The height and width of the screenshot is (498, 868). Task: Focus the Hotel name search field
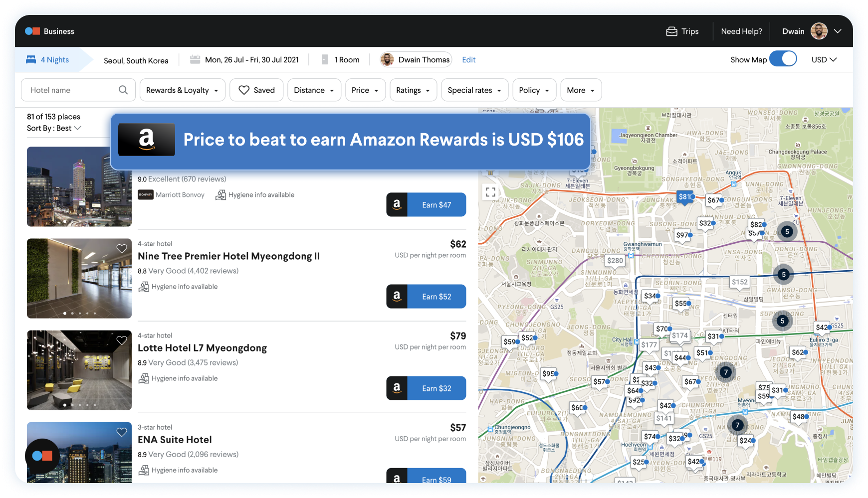(78, 90)
